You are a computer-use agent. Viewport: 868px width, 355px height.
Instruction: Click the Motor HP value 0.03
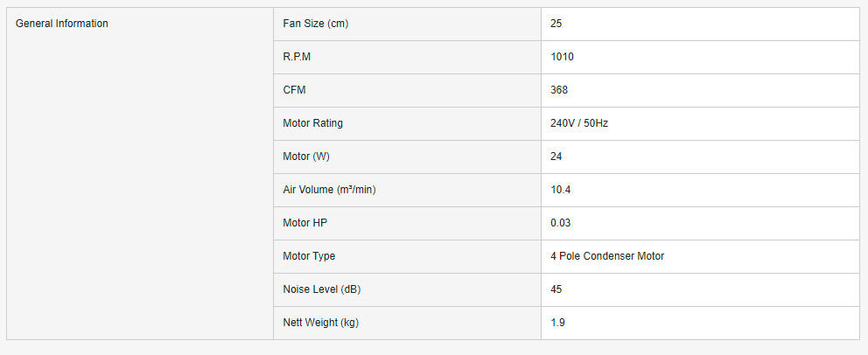[x=560, y=223]
